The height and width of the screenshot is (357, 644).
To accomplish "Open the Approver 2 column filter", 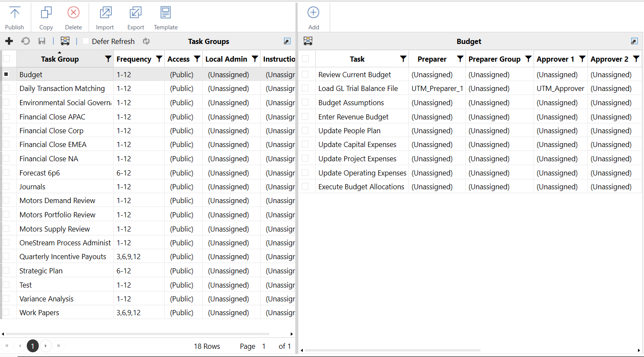I will (x=636, y=59).
